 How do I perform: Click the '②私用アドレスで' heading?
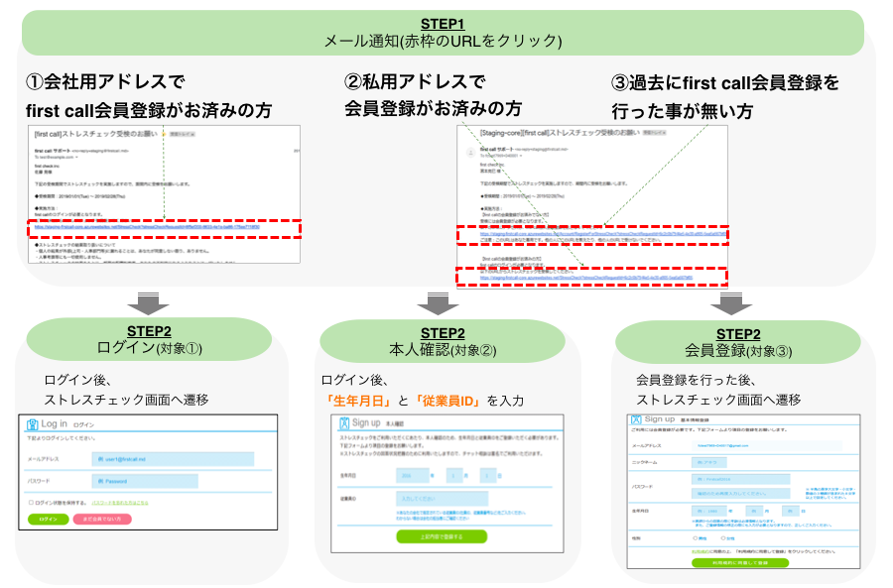tap(415, 82)
